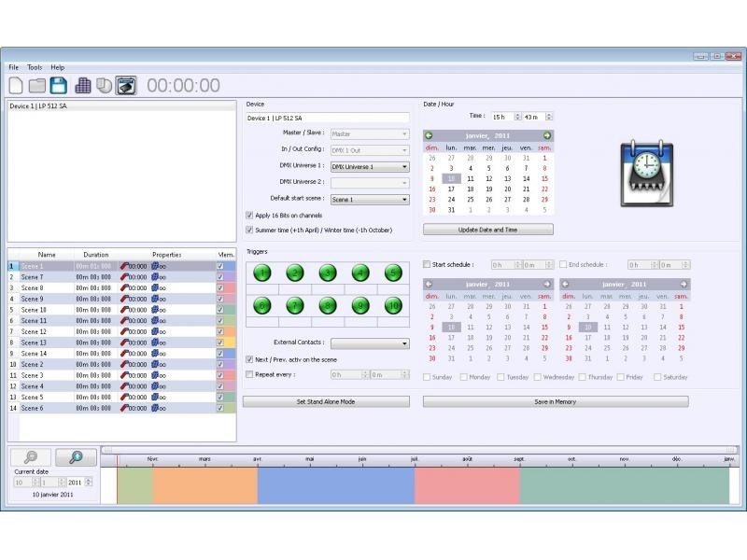This screenshot has width=747, height=560.
Task: Open the purple grid editor icon
Action: pos(83,86)
